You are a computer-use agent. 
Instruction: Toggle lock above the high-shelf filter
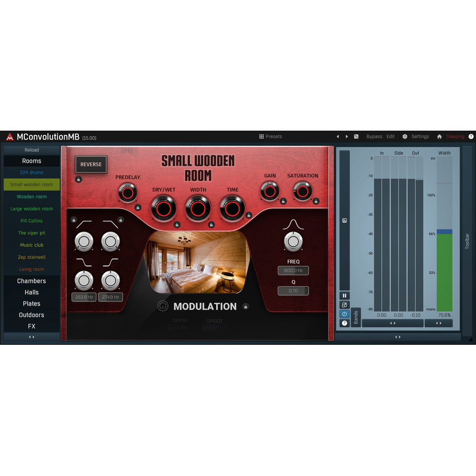121,220
